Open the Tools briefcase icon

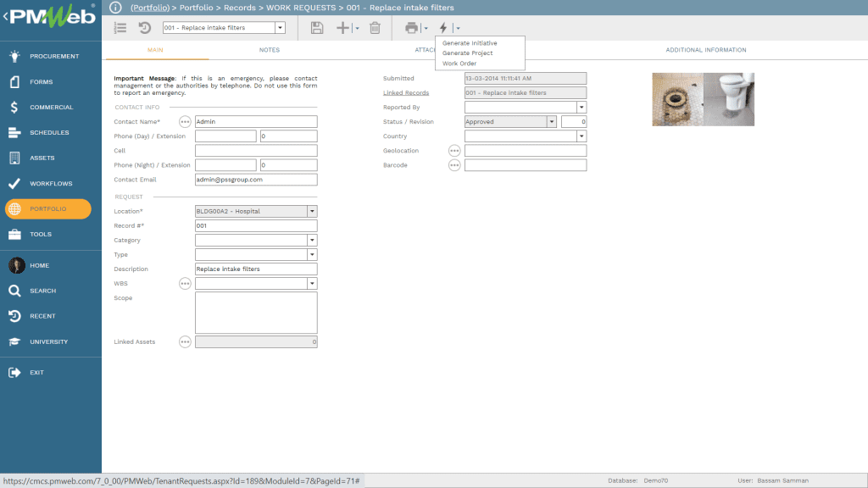14,234
